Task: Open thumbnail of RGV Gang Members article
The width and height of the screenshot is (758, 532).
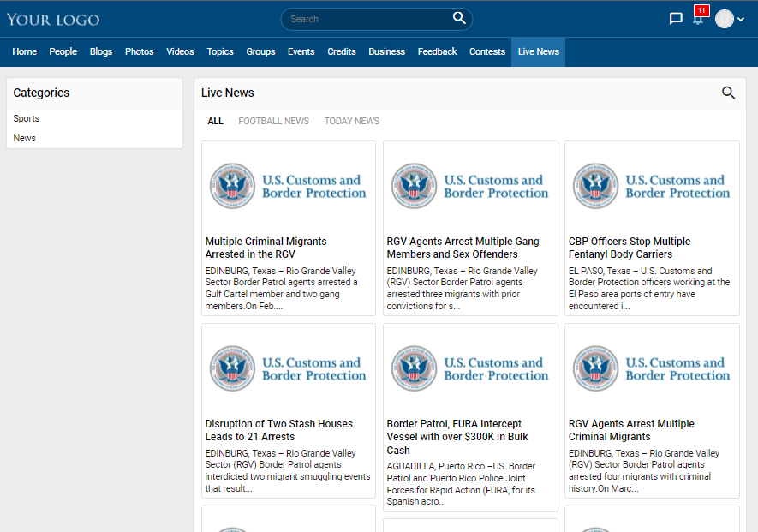Action: pyautogui.click(x=470, y=186)
